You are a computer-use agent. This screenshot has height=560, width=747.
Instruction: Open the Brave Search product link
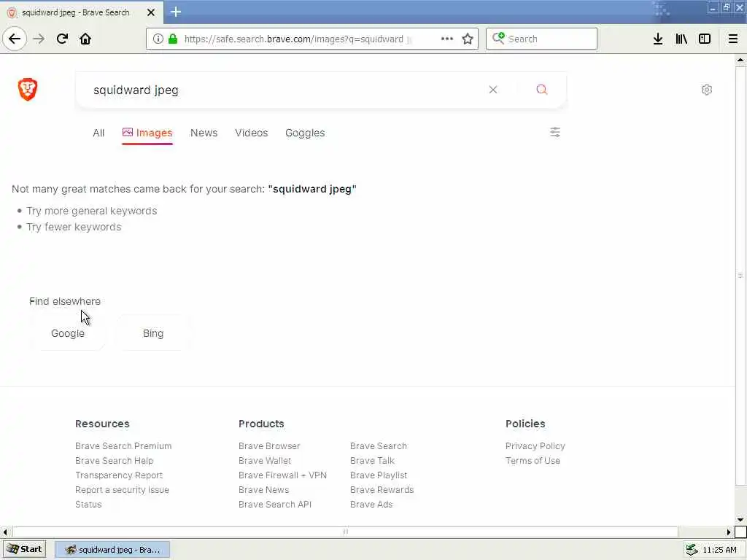tap(379, 446)
